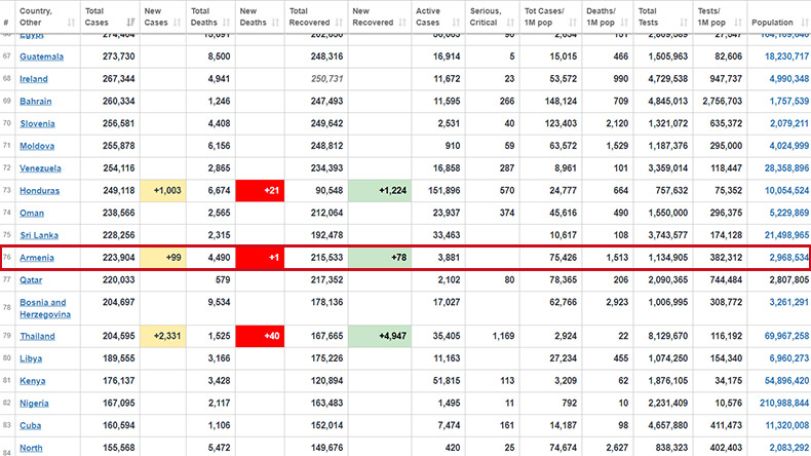Screen dimensions: 811x456
Task: Open the Nigeria country link
Action: pyautogui.click(x=34, y=403)
